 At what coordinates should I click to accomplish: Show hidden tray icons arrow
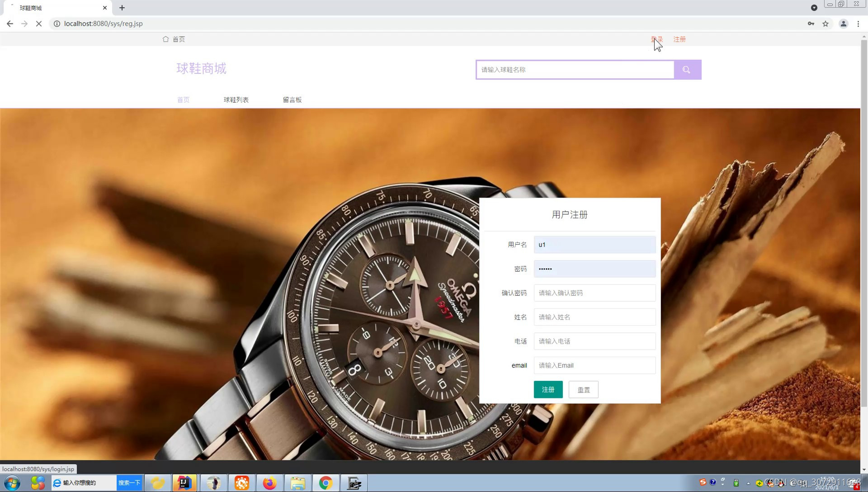pyautogui.click(x=748, y=483)
